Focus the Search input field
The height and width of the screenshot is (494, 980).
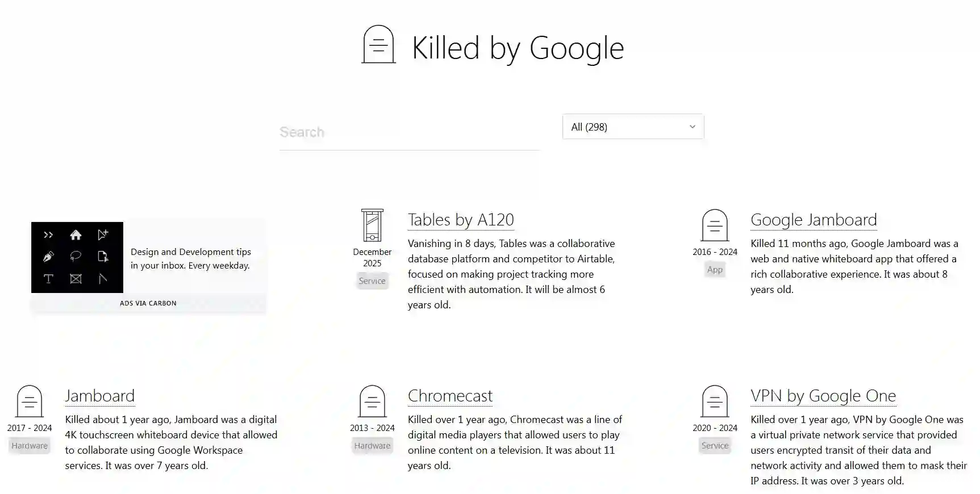coord(408,132)
